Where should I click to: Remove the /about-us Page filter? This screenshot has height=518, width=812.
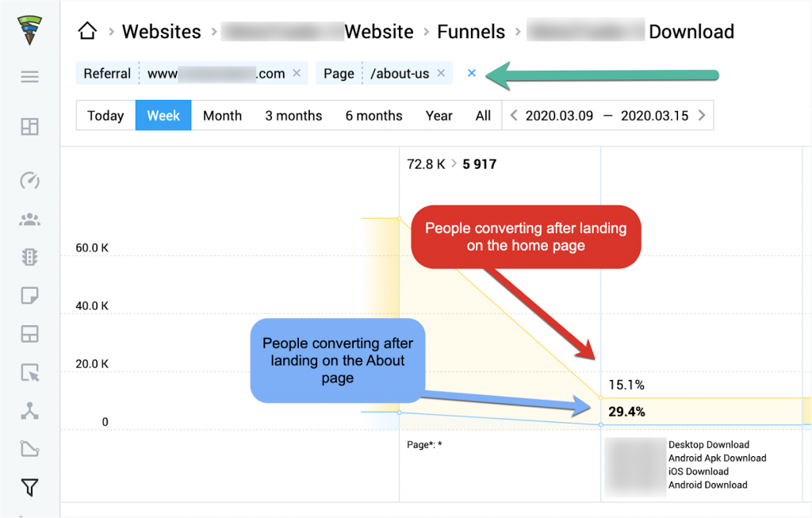coord(441,73)
